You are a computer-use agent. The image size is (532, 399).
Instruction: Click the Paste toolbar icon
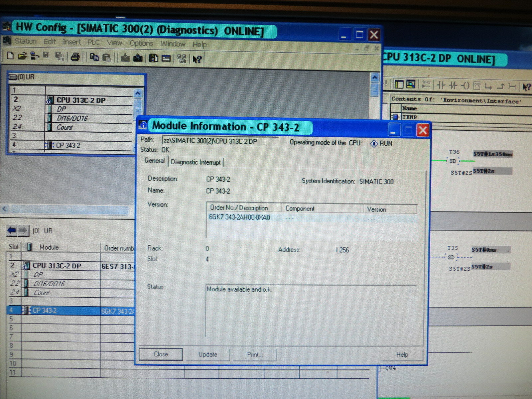coord(106,58)
